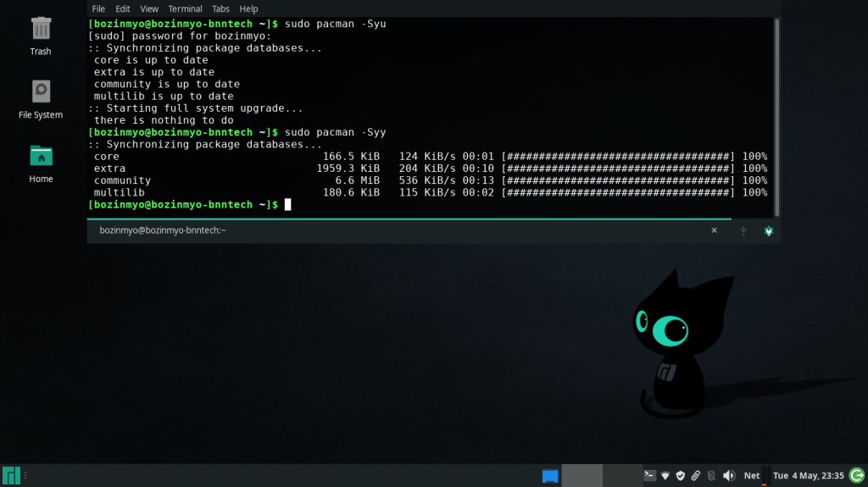This screenshot has width=868, height=487.
Task: Open the paperclip clipboard manager icon
Action: pos(695,476)
